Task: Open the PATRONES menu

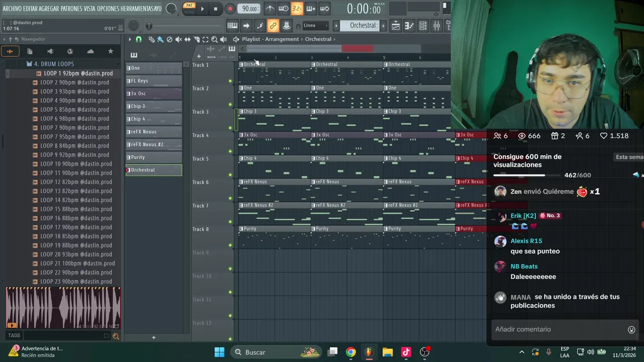Action: 72,9
